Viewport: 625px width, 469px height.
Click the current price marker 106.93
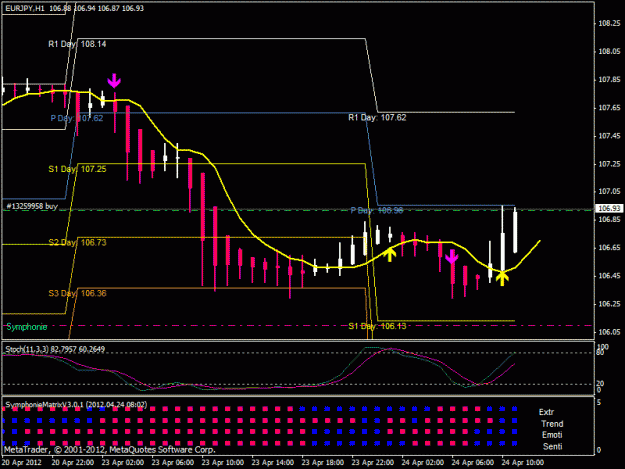(x=609, y=208)
